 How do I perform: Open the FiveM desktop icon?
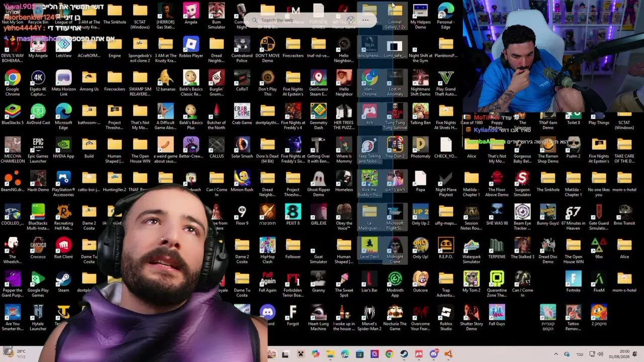tap(599, 283)
